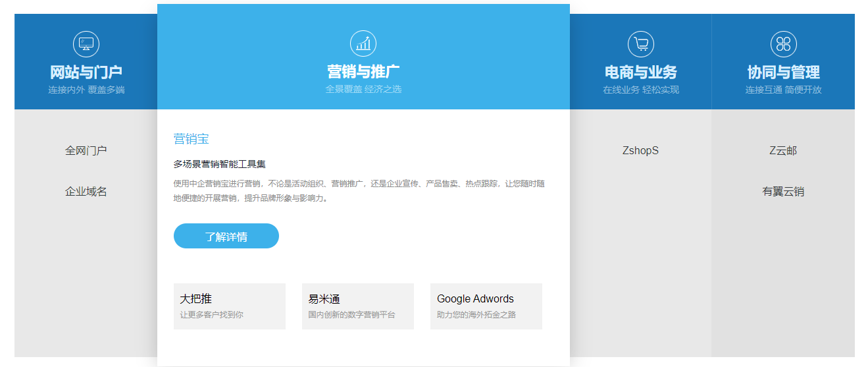The width and height of the screenshot is (868, 367).
Task: Open the ZshopS link
Action: click(641, 150)
